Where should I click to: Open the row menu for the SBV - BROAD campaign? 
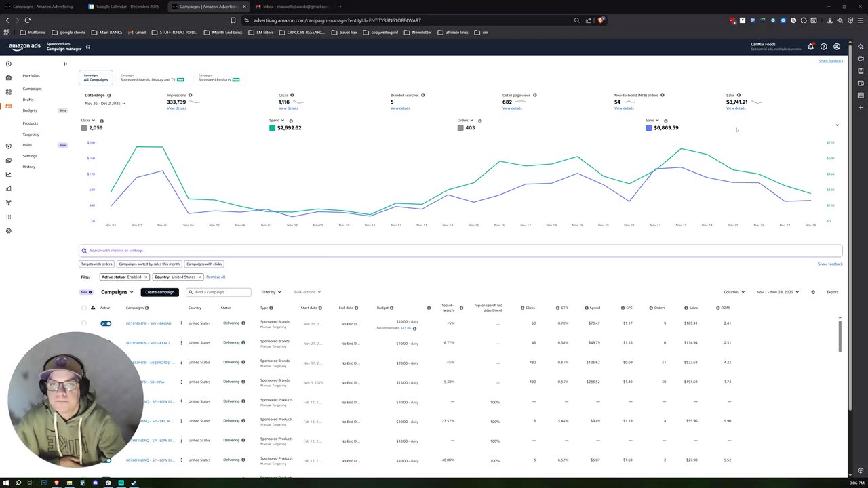pos(181,323)
